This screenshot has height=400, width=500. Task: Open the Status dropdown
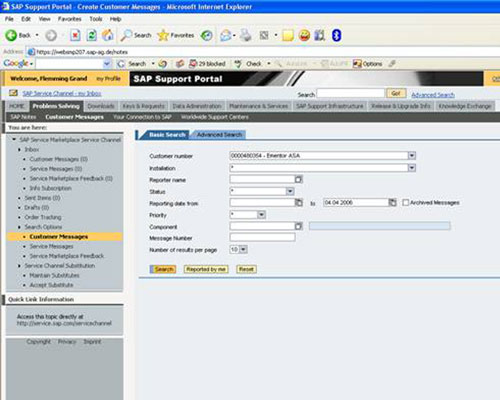pyautogui.click(x=290, y=191)
